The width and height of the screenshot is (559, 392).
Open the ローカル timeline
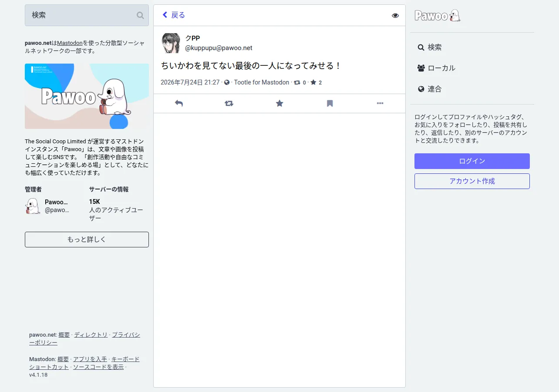(436, 68)
